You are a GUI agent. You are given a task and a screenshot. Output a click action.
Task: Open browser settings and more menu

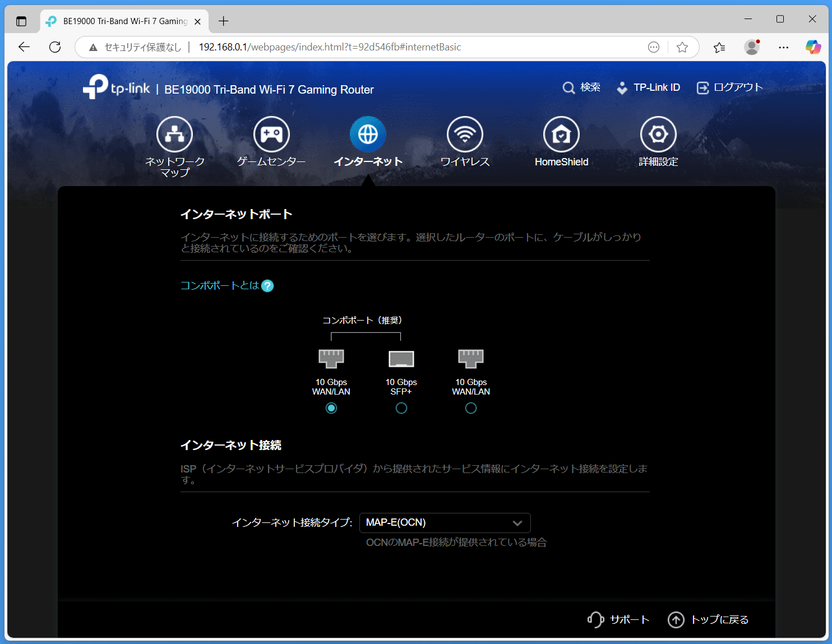pos(784,47)
